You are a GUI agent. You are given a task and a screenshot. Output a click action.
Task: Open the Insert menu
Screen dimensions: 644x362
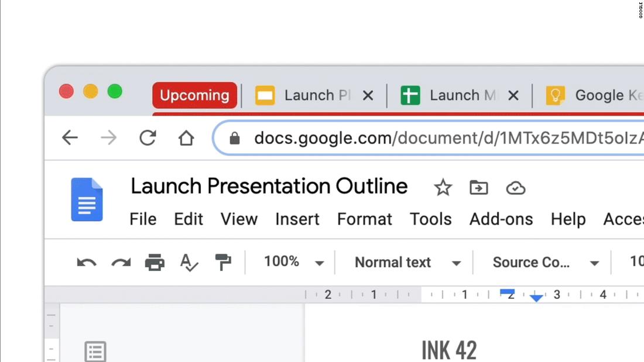tap(297, 219)
